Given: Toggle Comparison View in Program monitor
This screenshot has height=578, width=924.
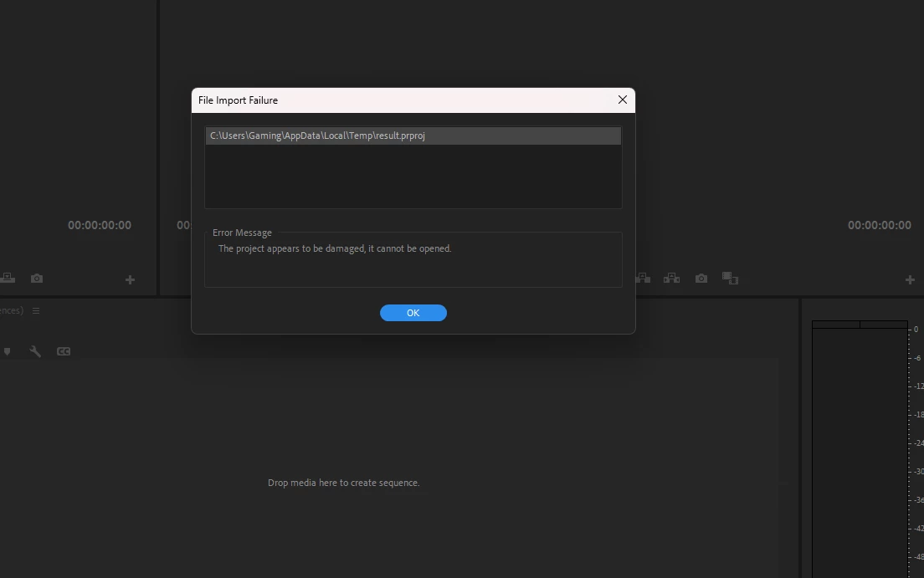Looking at the screenshot, I should (730, 278).
